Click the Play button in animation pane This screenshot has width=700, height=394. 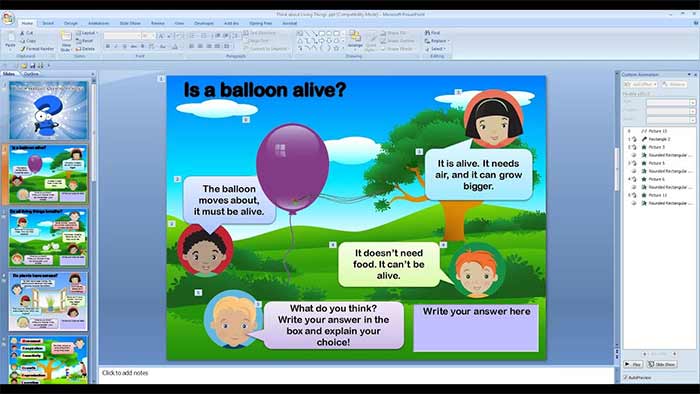633,365
